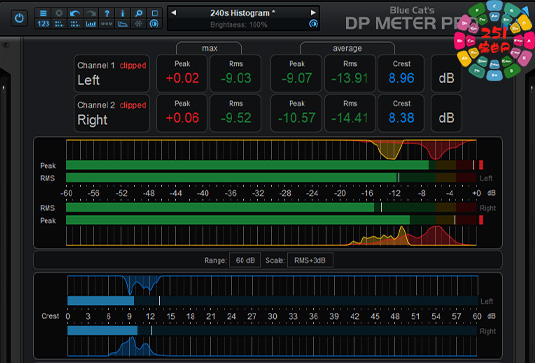
Task: Open help with the question mark icon
Action: pyautogui.click(x=107, y=13)
